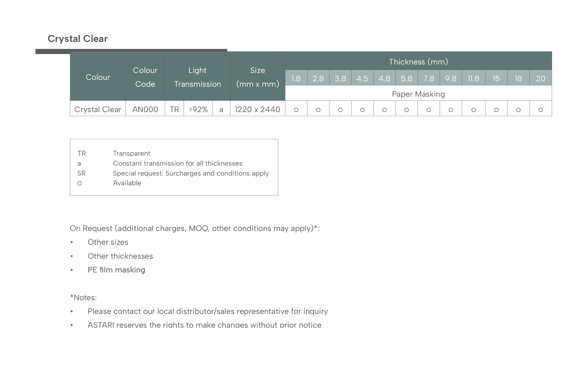
Task: Click the PE film masking bullet item
Action: 116,270
